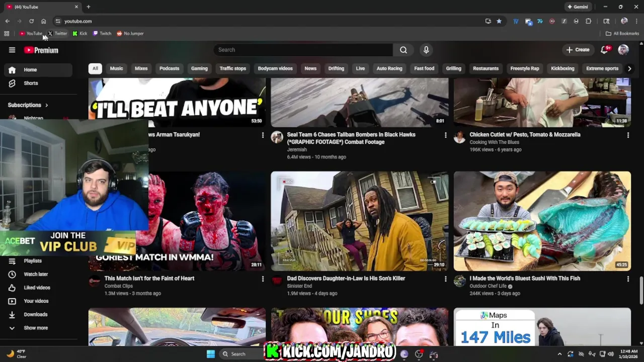Click the YouTube search input field

pos(303,50)
